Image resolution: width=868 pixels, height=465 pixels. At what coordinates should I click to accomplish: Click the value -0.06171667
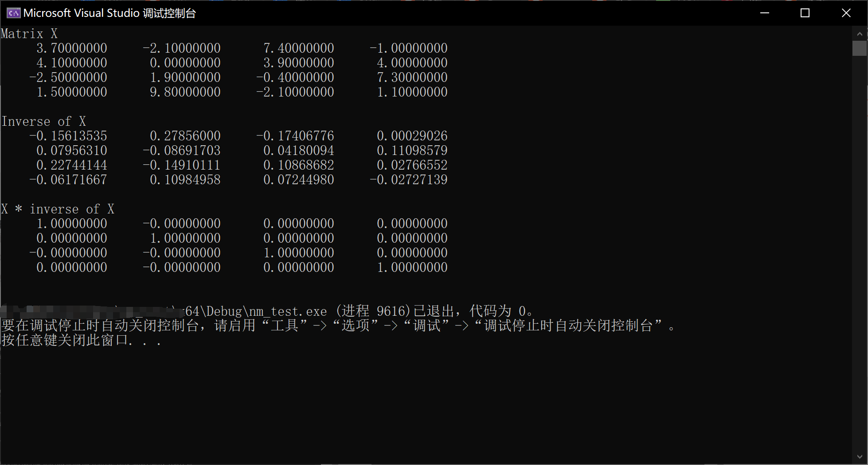[68, 180]
